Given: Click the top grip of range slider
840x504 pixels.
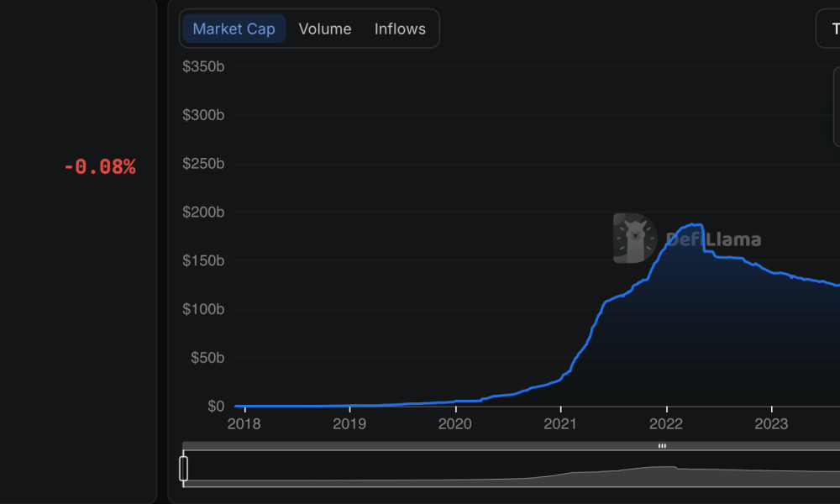Looking at the screenshot, I should click(662, 445).
